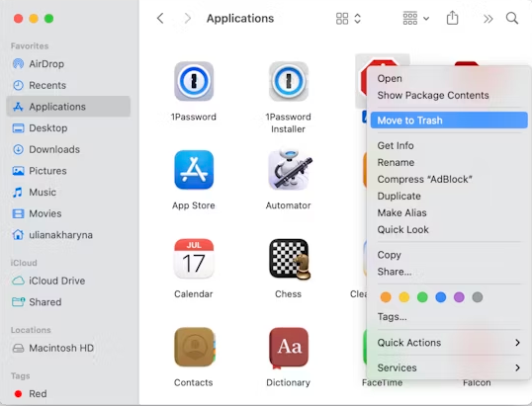The image size is (532, 406).
Task: Open iCloud Drive in the sidebar
Action: (68, 281)
